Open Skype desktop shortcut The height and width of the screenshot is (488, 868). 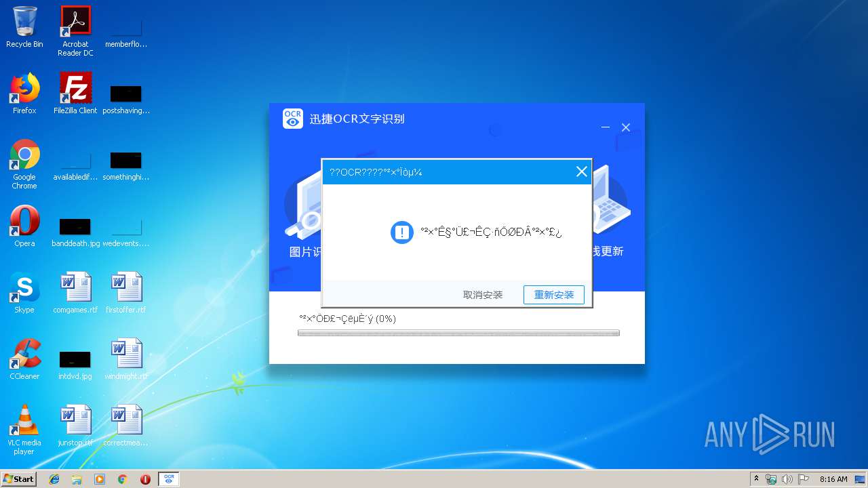[24, 293]
